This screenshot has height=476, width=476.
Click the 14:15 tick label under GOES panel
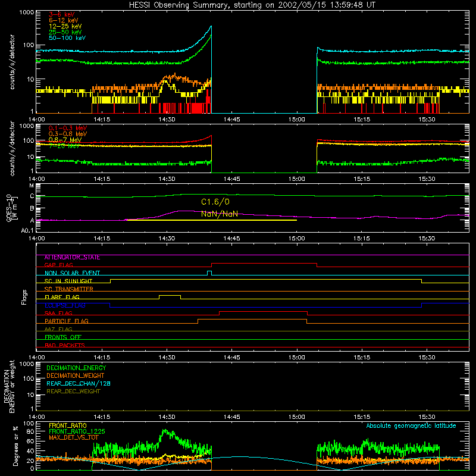[x=102, y=239]
